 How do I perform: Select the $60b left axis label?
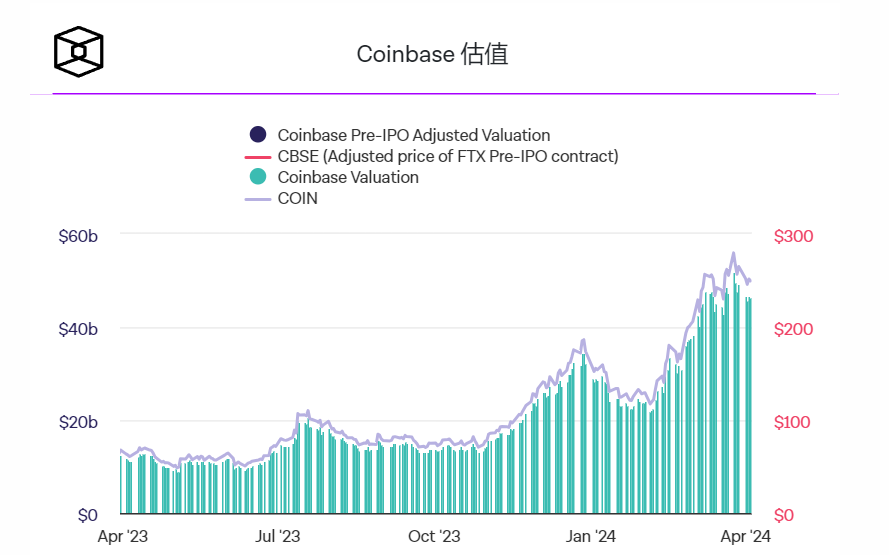click(x=78, y=236)
